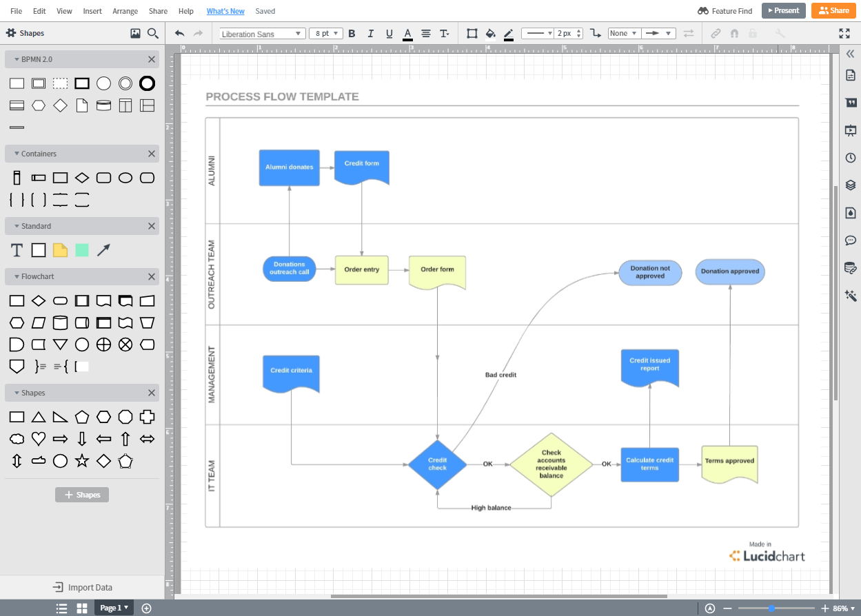Open presentation mode icon in right dock
This screenshot has height=616, width=861.
[850, 130]
